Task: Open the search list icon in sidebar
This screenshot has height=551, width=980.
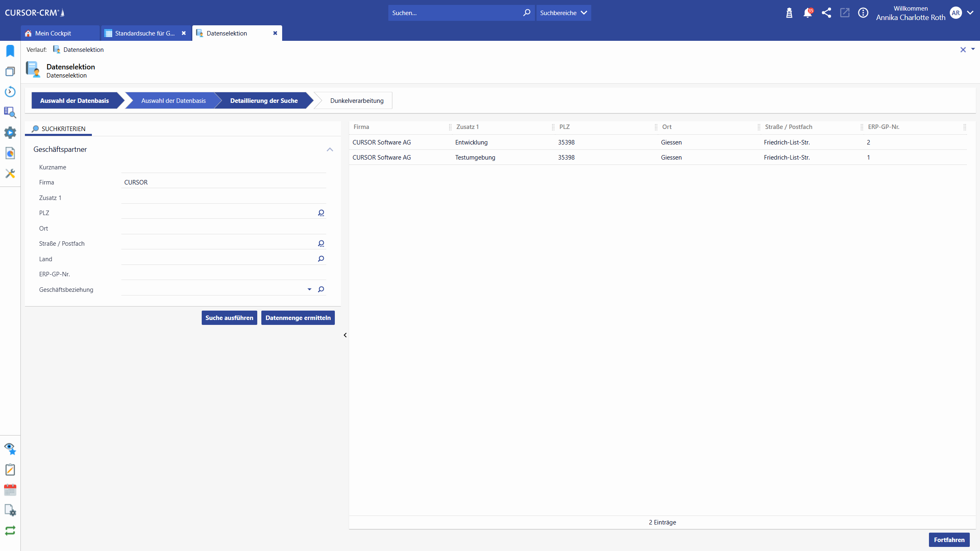Action: point(10,112)
